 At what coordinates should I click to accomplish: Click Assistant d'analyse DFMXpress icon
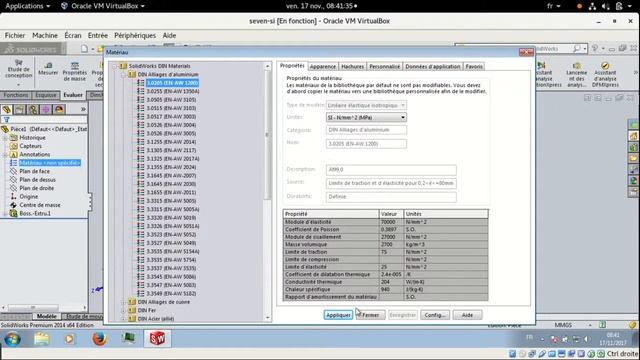click(605, 74)
